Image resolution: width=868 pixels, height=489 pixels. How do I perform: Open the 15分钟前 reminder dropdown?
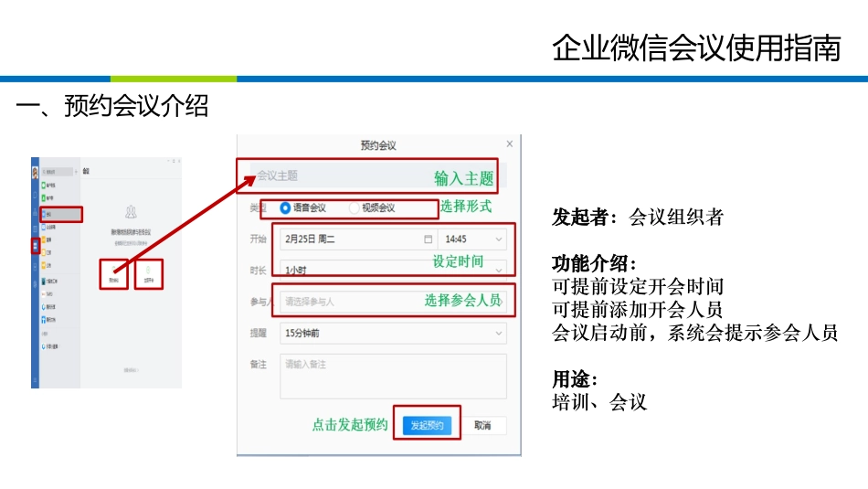(x=393, y=333)
